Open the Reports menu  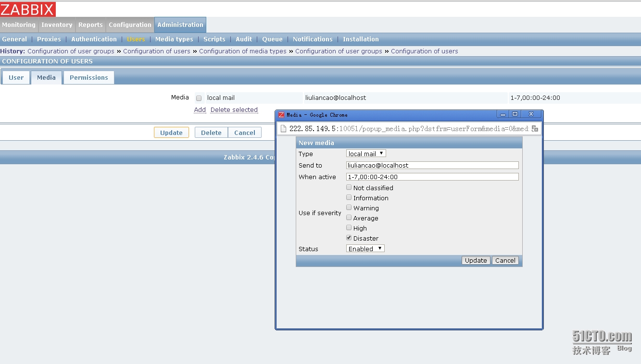90,25
